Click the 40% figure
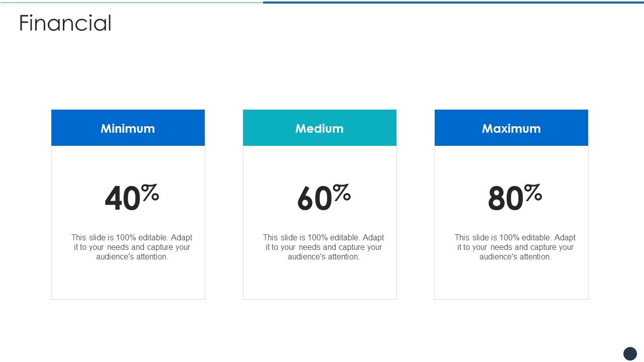This screenshot has height=362, width=644. pyautogui.click(x=132, y=198)
